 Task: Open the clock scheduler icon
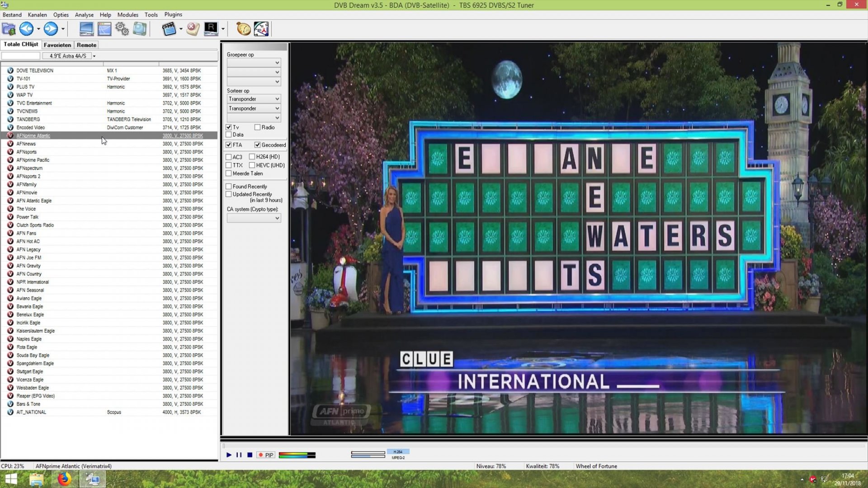pyautogui.click(x=261, y=29)
